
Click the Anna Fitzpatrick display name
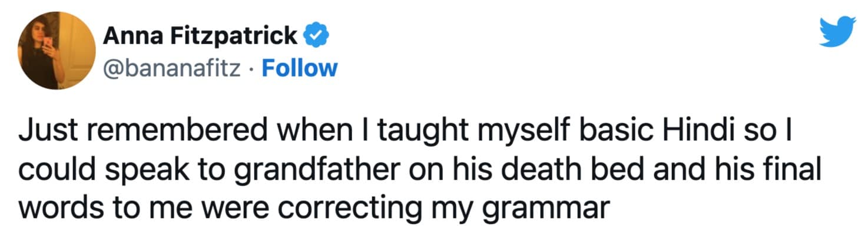200,36
